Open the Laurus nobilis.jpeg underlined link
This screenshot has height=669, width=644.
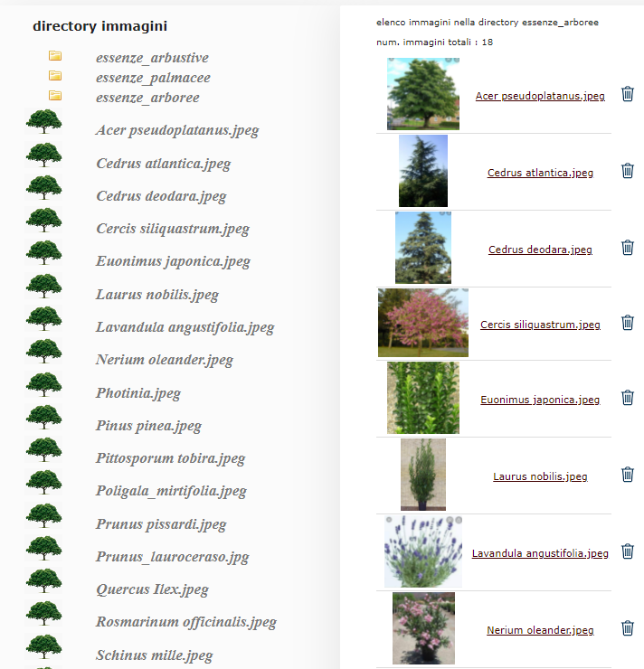click(540, 476)
